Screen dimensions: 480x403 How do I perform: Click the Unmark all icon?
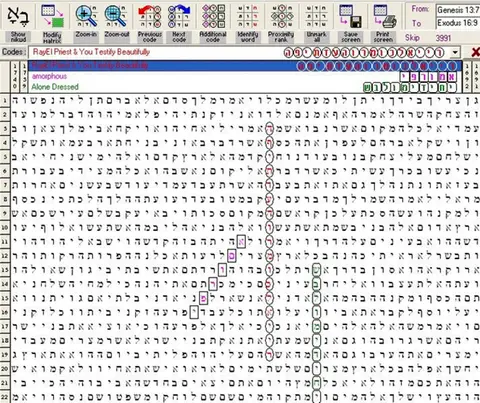[316, 16]
